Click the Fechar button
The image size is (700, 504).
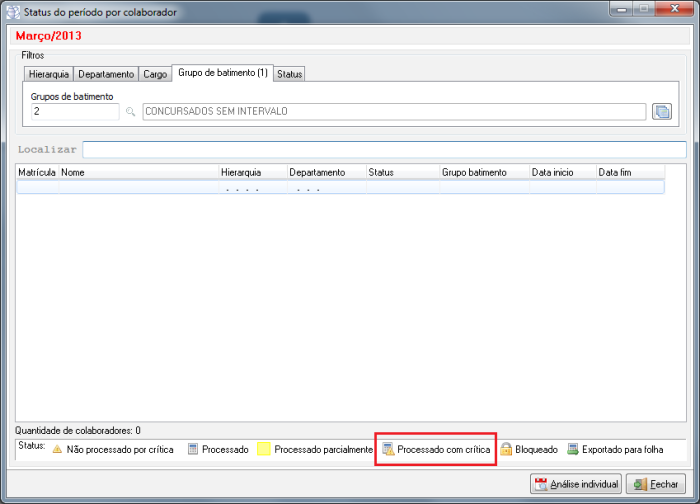(x=656, y=484)
